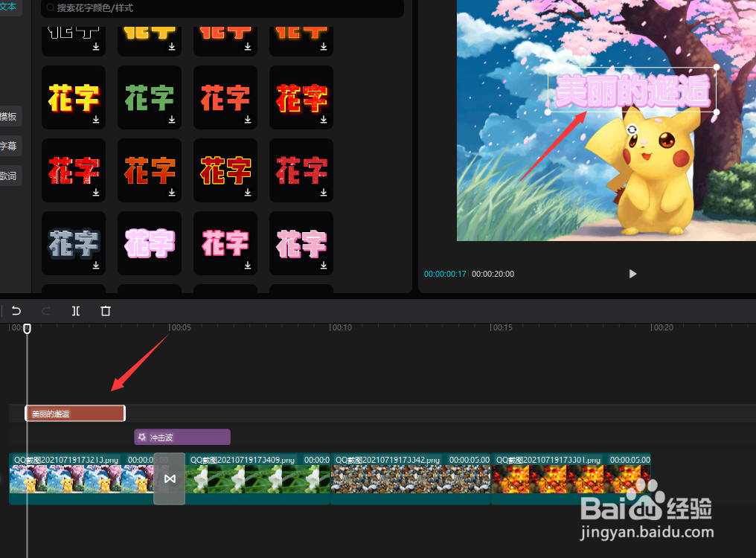Click the 00:20 mark on the timeline ruler
The width and height of the screenshot is (756, 558).
[664, 327]
